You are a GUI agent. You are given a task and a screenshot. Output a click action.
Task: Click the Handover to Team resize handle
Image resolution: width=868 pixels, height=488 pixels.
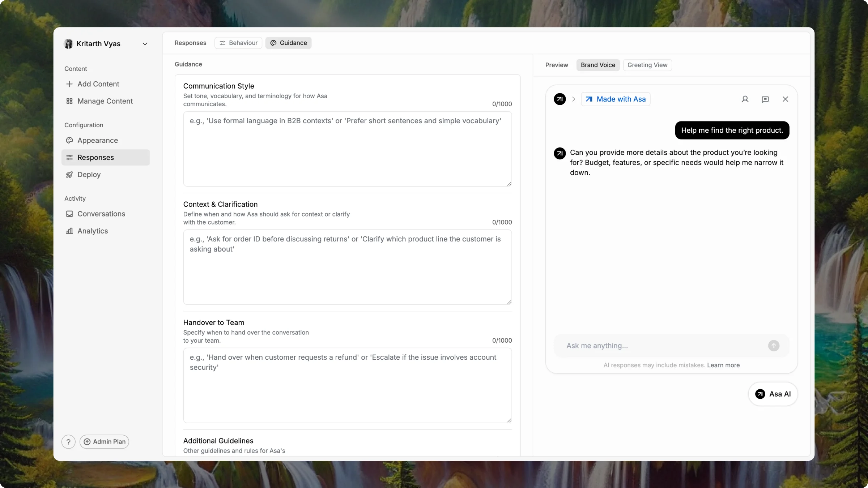[509, 420]
